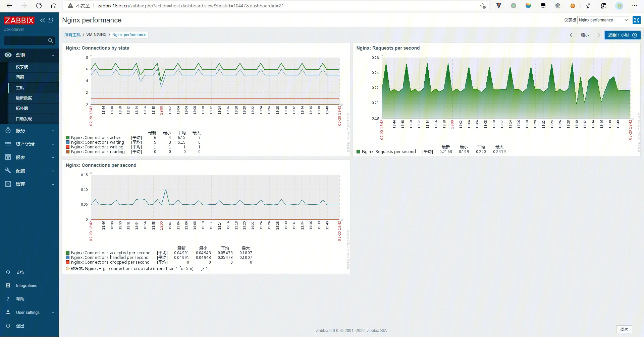Image resolution: width=644 pixels, height=337 pixels.
Task: Enter kiosk fullscreen mode icon
Action: (x=636, y=20)
